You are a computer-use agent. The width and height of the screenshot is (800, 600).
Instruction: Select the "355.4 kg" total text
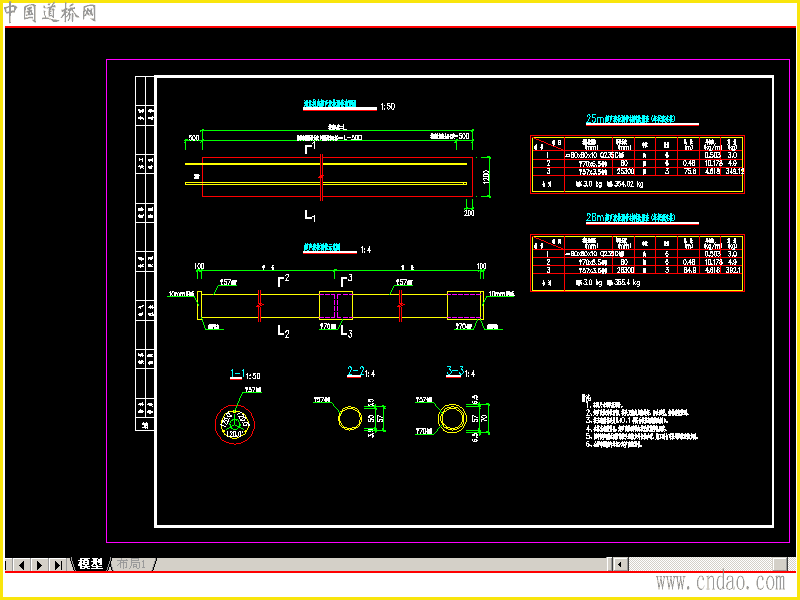click(x=627, y=283)
